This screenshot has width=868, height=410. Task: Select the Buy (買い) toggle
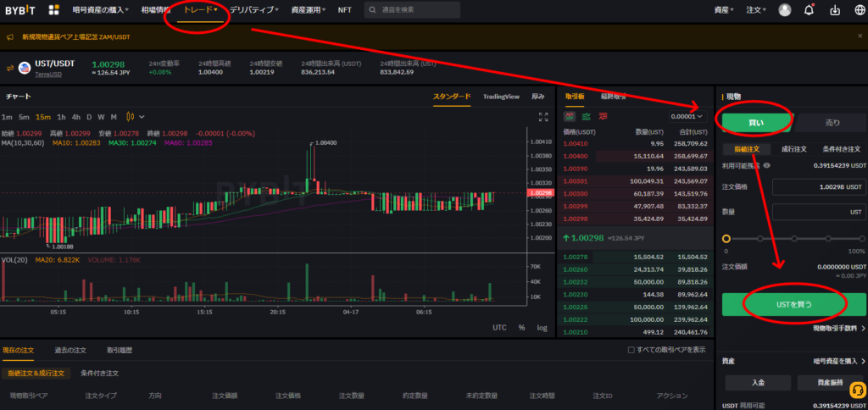755,123
